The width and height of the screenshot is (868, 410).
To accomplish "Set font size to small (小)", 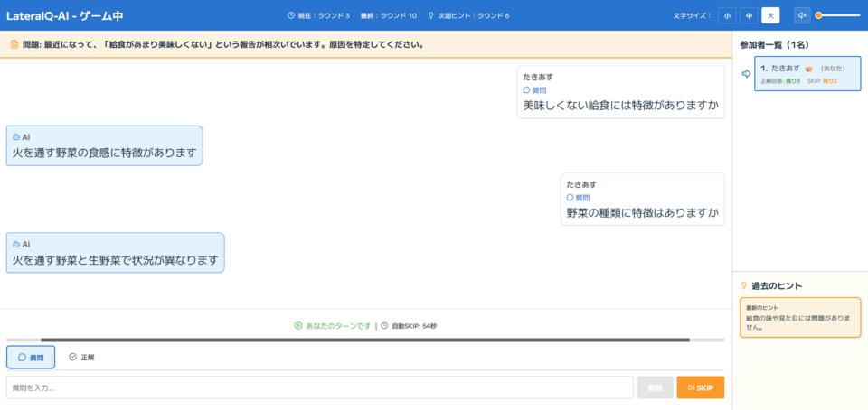I will (727, 15).
